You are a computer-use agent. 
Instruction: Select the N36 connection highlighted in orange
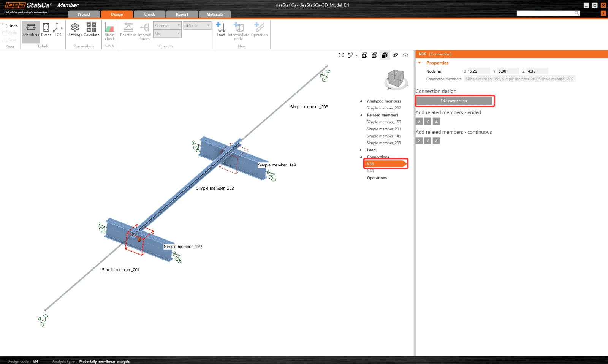pos(386,164)
